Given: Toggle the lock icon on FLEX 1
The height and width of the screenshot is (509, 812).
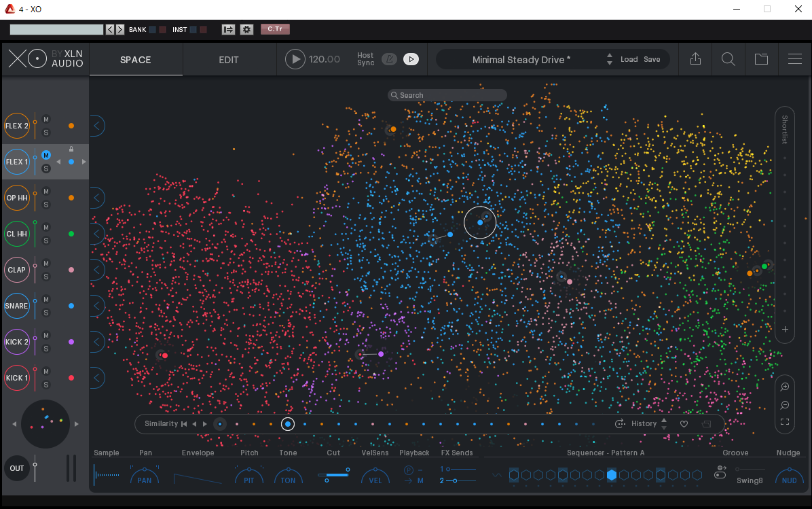Looking at the screenshot, I should click(x=71, y=150).
